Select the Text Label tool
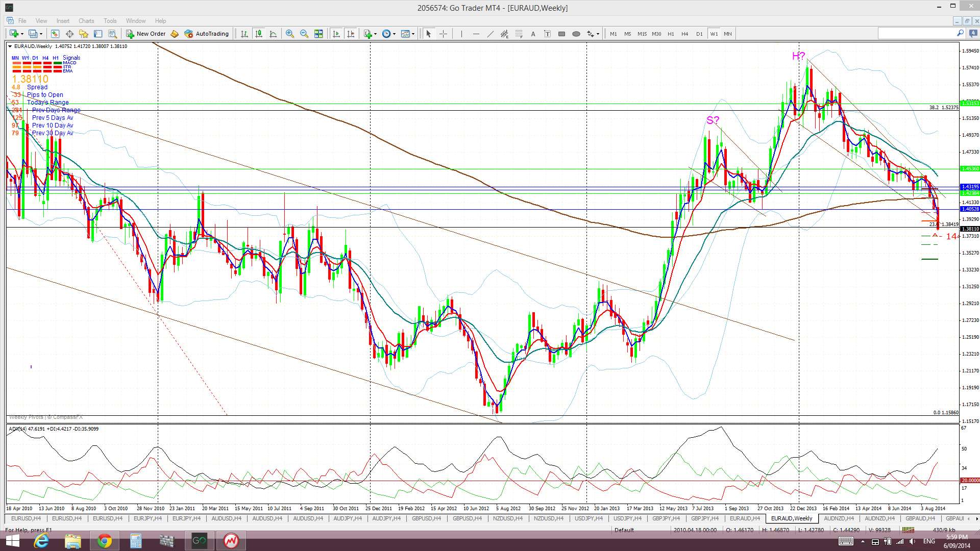This screenshot has height=551, width=980. pos(547,34)
